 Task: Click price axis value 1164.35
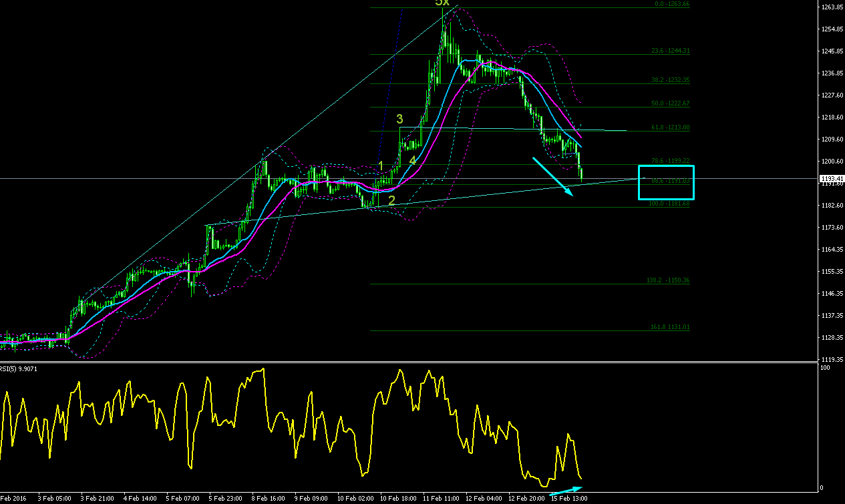(832, 250)
